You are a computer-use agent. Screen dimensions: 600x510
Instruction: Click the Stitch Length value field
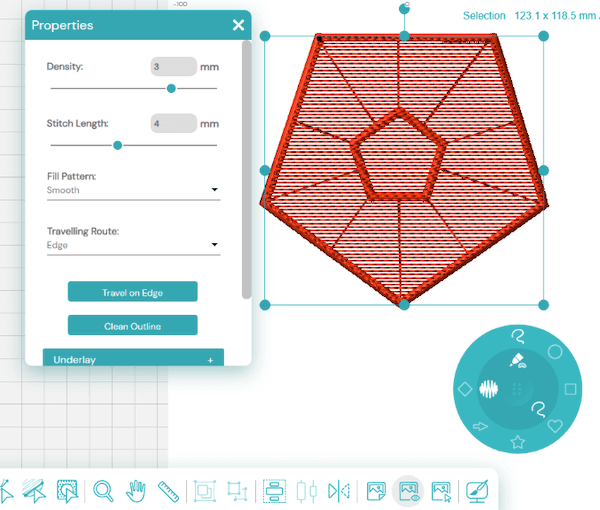(x=174, y=124)
